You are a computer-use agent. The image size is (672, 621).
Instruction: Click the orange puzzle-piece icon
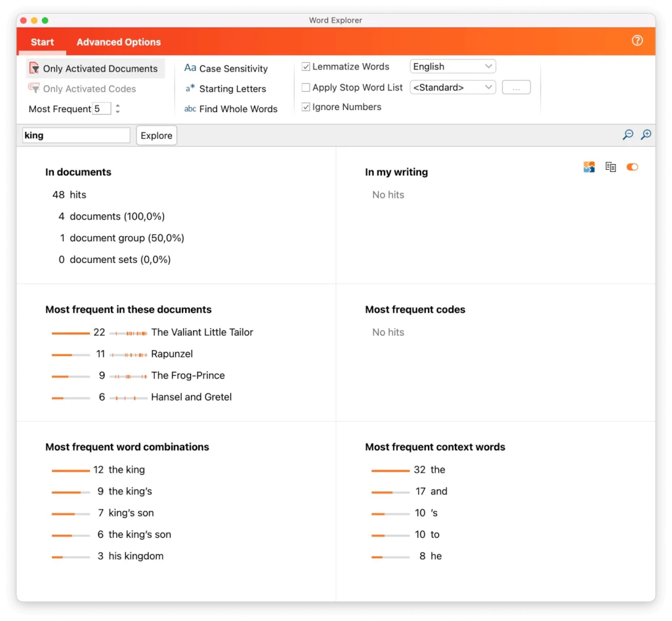coord(589,167)
